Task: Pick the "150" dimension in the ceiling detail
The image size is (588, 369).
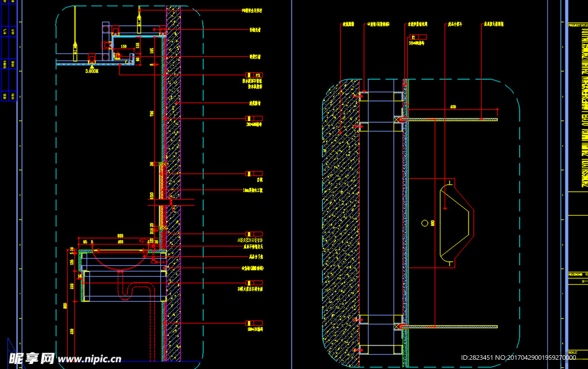Action: coord(123,46)
